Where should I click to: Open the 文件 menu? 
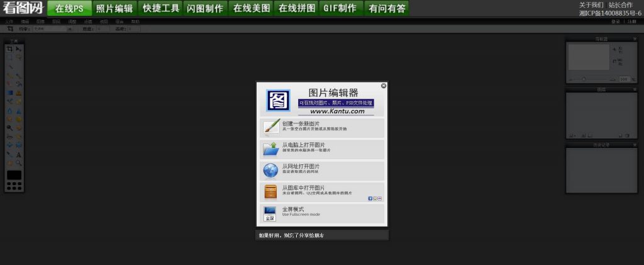point(9,21)
